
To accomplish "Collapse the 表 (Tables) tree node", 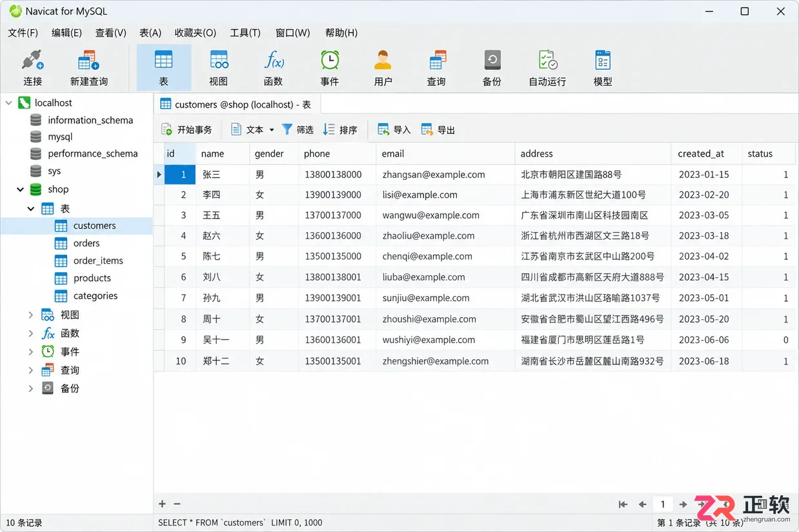I will coord(31,208).
